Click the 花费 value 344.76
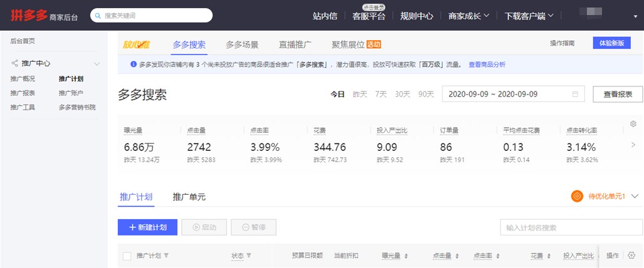The image size is (644, 268). click(330, 147)
